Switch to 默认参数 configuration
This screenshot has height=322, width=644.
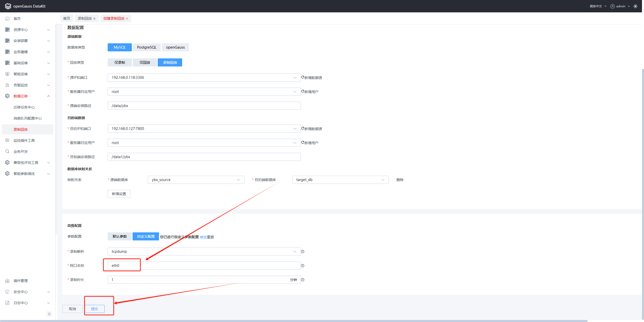[x=119, y=236]
